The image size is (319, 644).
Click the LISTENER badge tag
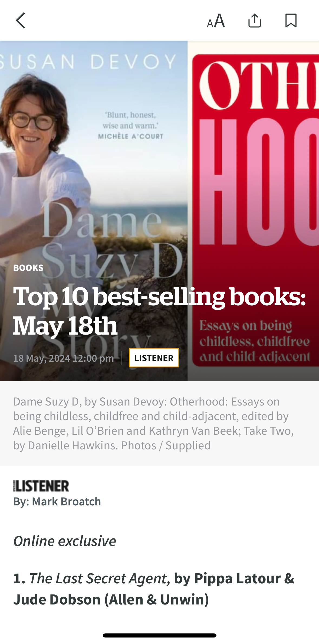point(154,358)
